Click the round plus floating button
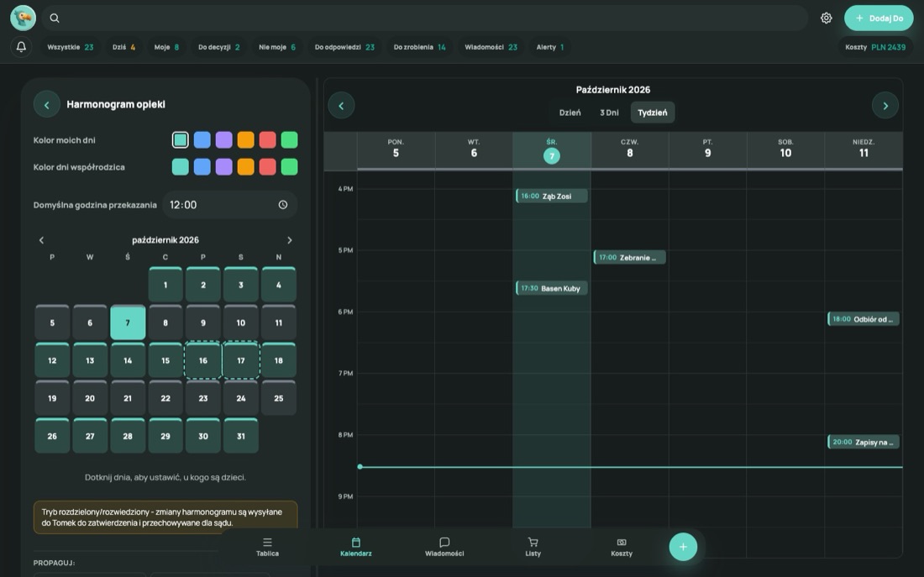Image resolution: width=924 pixels, height=577 pixels. click(x=683, y=547)
